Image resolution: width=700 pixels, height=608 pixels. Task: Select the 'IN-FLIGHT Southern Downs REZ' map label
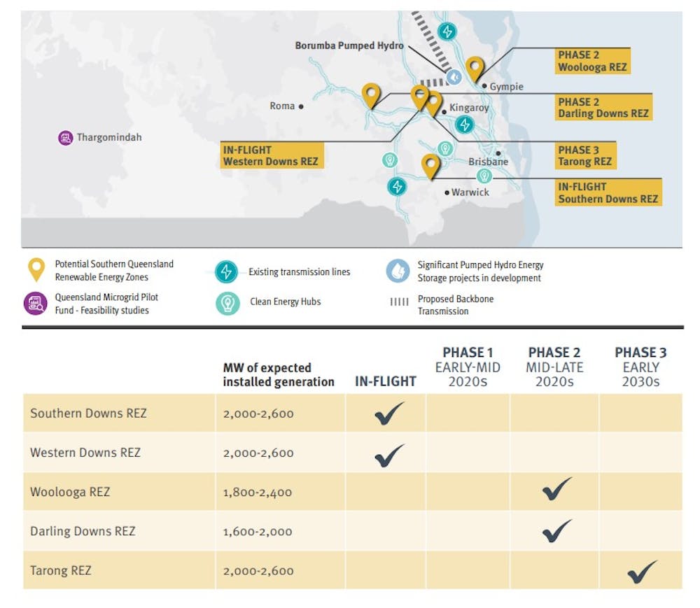[608, 192]
